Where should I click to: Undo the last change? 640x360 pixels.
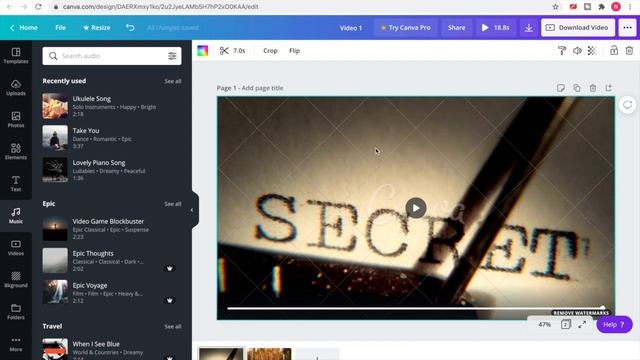point(130,27)
